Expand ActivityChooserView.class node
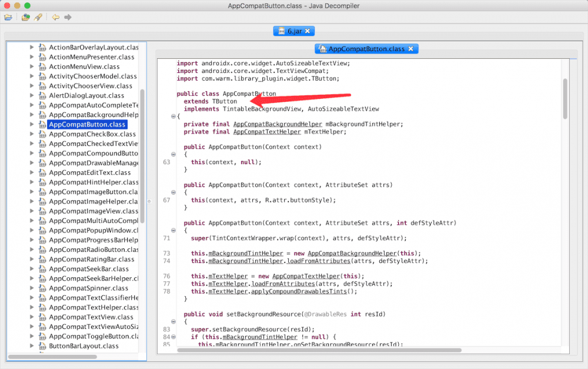The width and height of the screenshot is (588, 369). click(32, 86)
